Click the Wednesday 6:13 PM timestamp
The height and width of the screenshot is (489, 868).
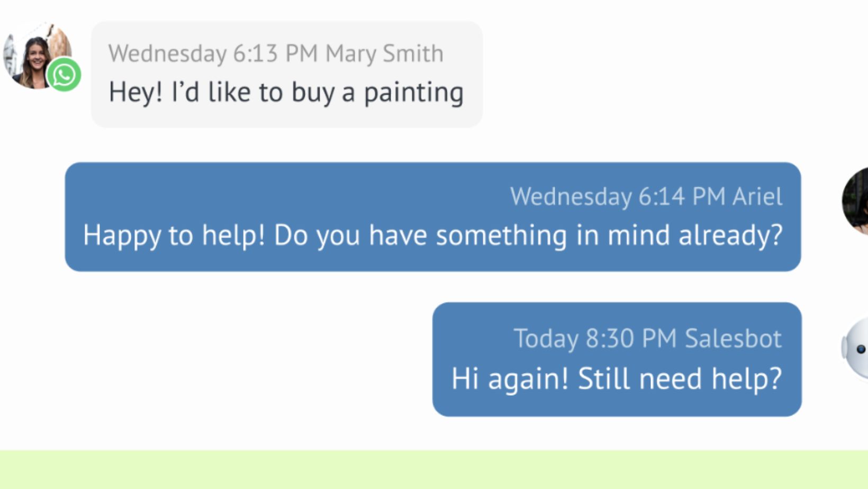[x=213, y=53]
